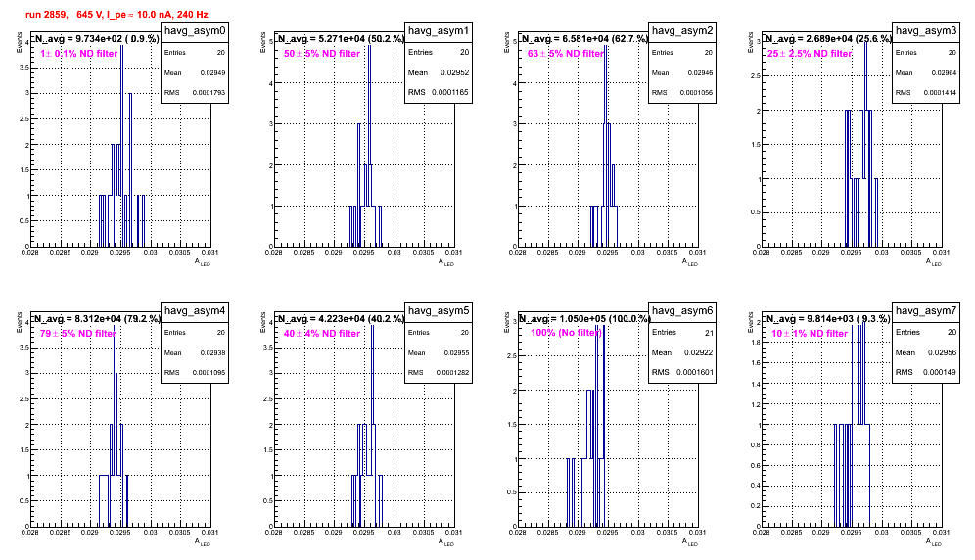The height and width of the screenshot is (560, 975).
Task: Click 'N_avg = 5.271e+04' text
Action: [321, 38]
